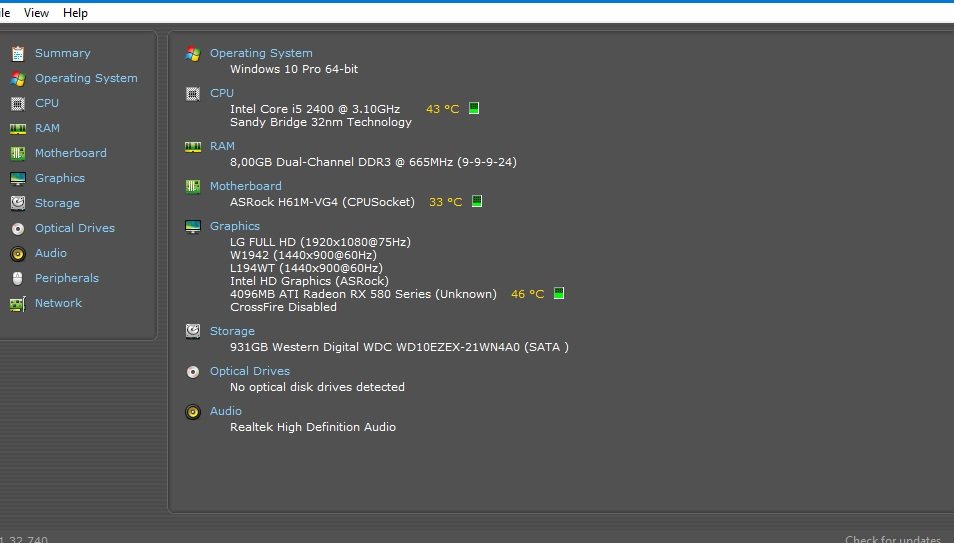Go to Operating System section in sidebar
Image resolution: width=954 pixels, height=543 pixels.
point(86,78)
